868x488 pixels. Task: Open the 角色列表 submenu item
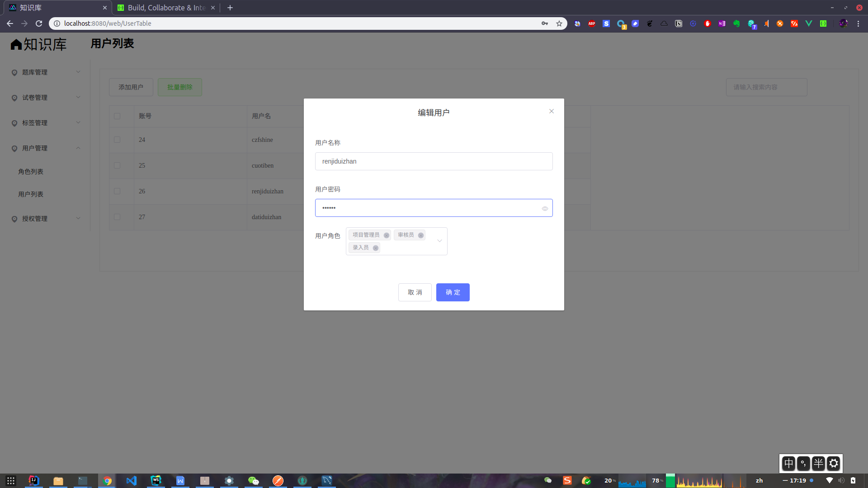pyautogui.click(x=31, y=172)
